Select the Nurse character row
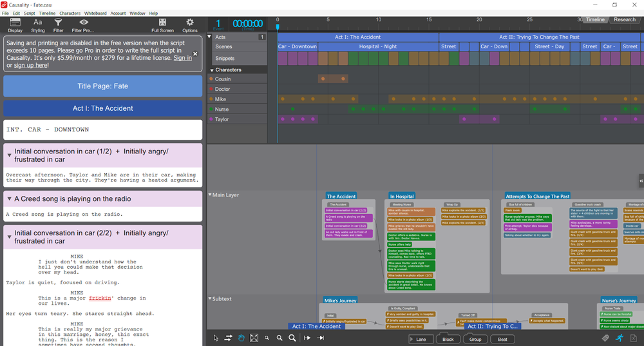This screenshot has height=346, width=644. click(238, 110)
